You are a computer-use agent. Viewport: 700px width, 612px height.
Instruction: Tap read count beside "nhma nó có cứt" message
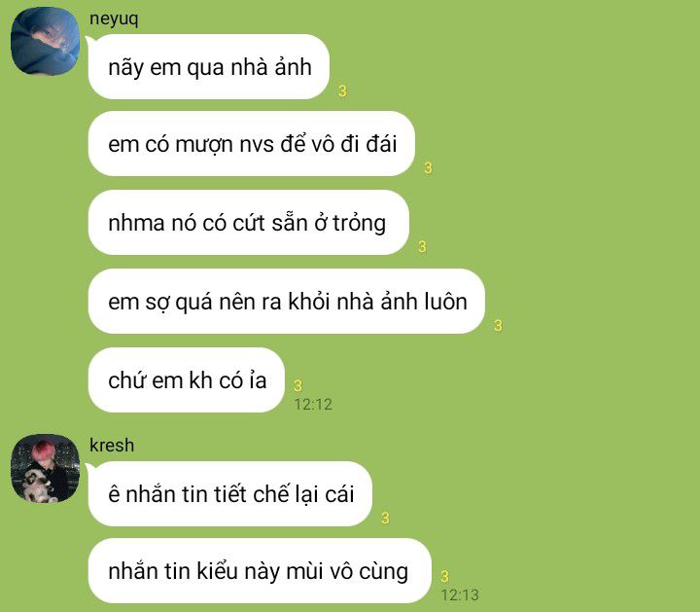[x=422, y=246]
